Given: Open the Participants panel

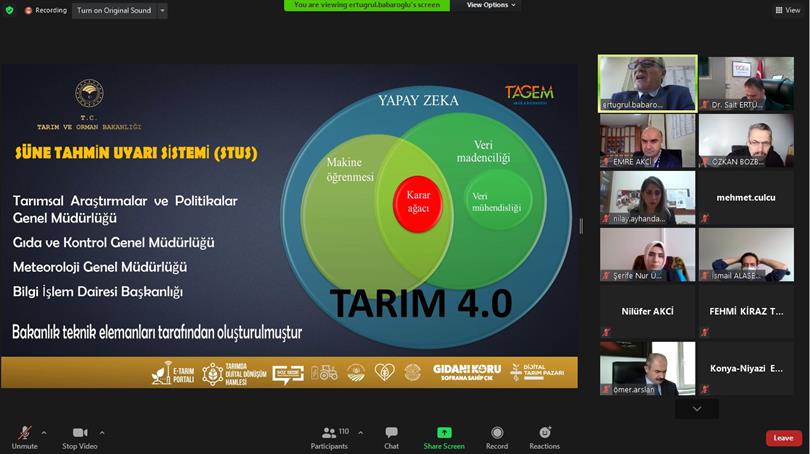Looking at the screenshot, I should (329, 433).
